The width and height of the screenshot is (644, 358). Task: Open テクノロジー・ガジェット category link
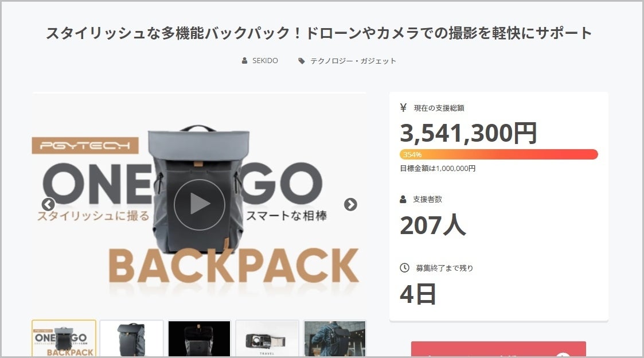353,61
